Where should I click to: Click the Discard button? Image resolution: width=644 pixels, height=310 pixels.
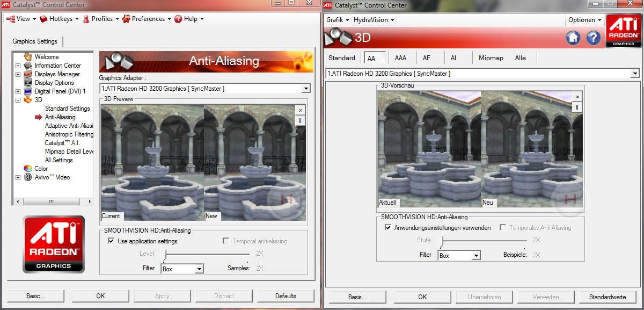[x=224, y=296]
